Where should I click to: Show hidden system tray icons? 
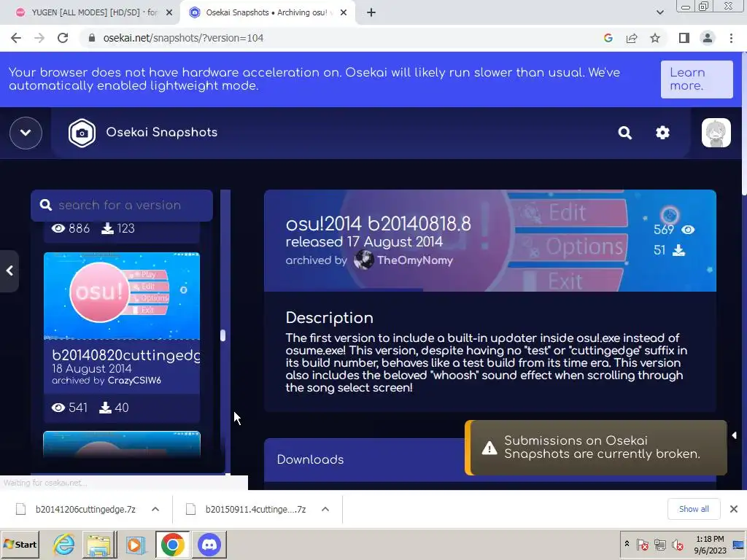(627, 544)
